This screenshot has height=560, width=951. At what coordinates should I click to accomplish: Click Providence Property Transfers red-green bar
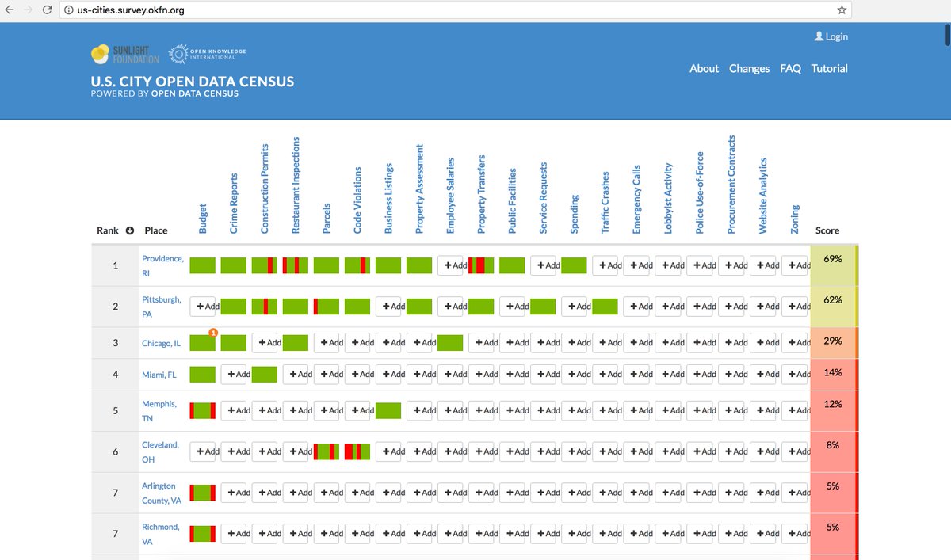tap(481, 265)
